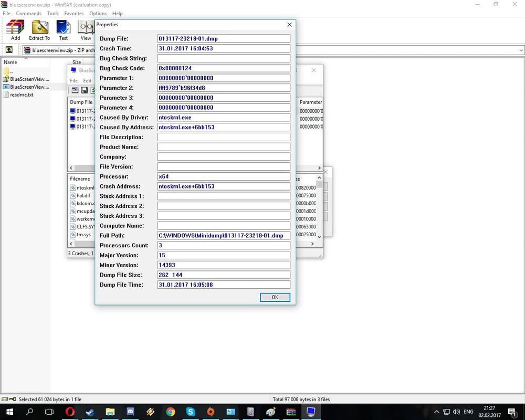The width and height of the screenshot is (525, 420).
Task: Click scroll-down arrow of lower BlueScreenView pane
Action: [319, 236]
